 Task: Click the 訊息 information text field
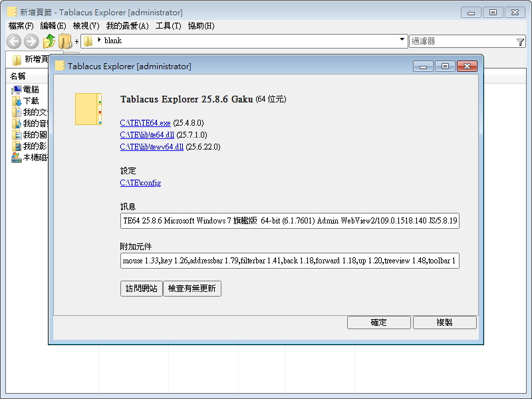pyautogui.click(x=290, y=221)
